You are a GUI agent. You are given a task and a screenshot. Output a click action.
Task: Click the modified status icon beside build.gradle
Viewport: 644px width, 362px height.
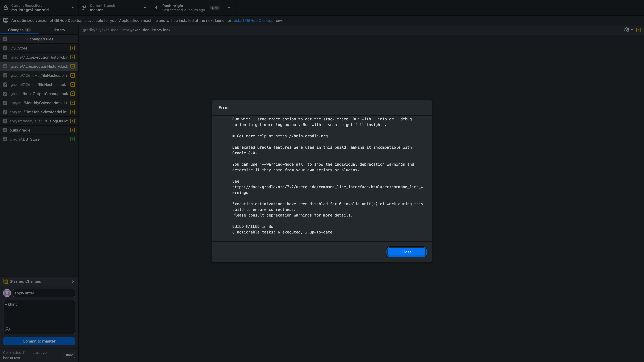(x=72, y=130)
